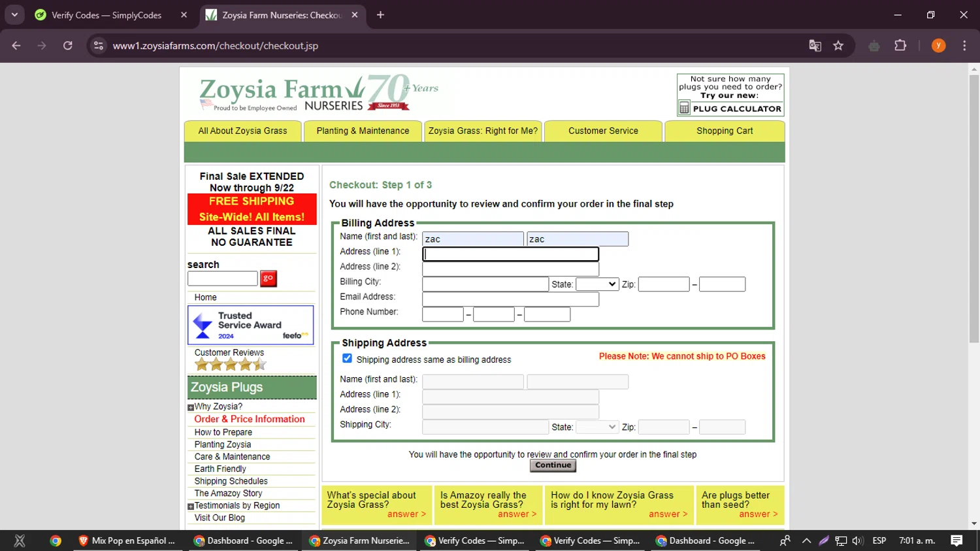Open The Amazoy Story link
This screenshot has height=551, width=980.
pos(228,493)
